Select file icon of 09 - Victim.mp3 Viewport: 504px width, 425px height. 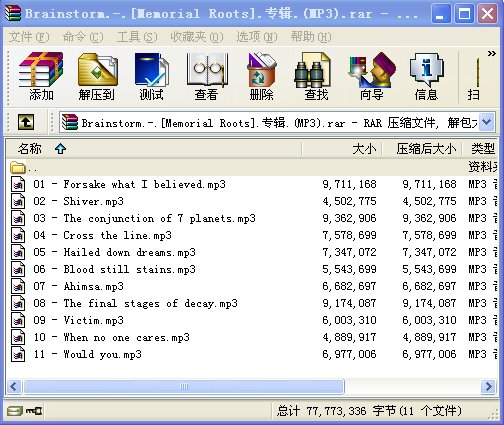click(x=18, y=320)
